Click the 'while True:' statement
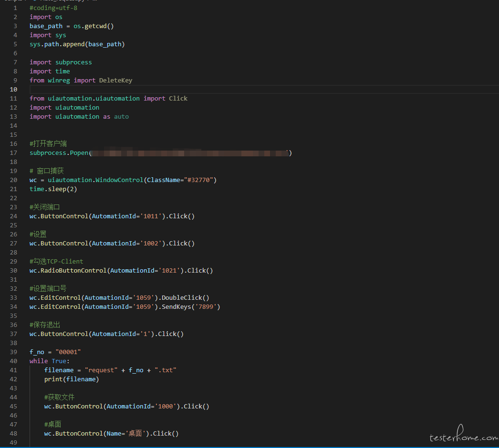The image size is (499, 448). click(49, 361)
